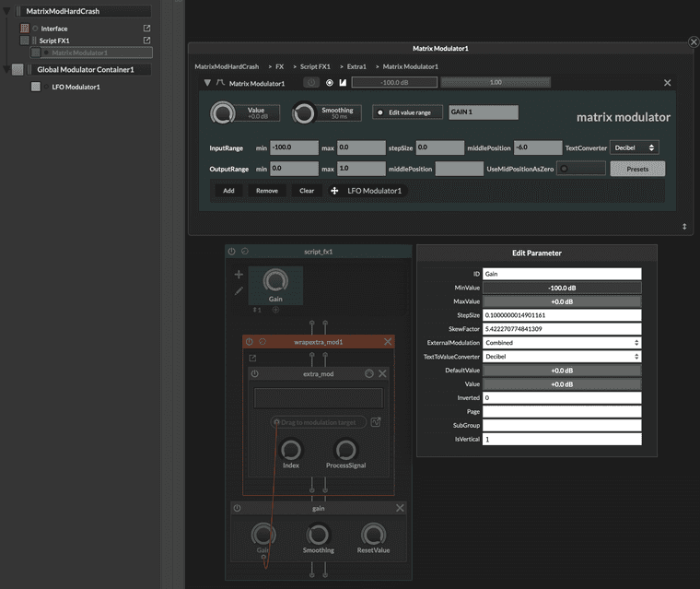The image size is (700, 589).
Task: Bypass the gain node with power button
Action: (x=237, y=508)
